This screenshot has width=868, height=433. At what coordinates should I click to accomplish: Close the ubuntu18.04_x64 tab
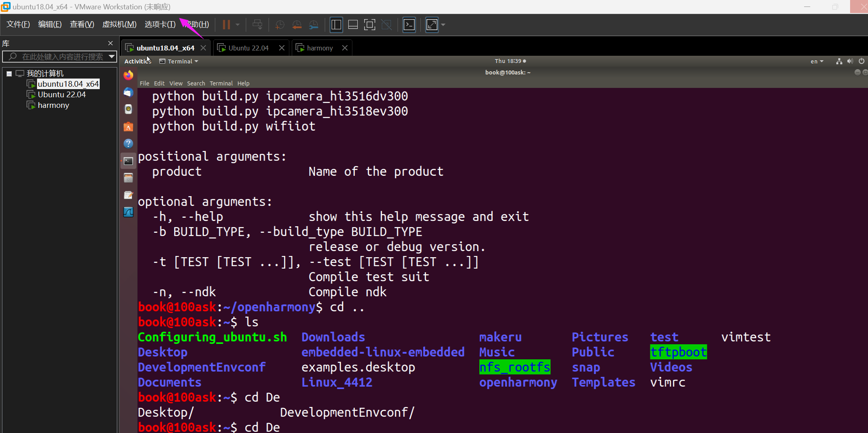coord(203,48)
